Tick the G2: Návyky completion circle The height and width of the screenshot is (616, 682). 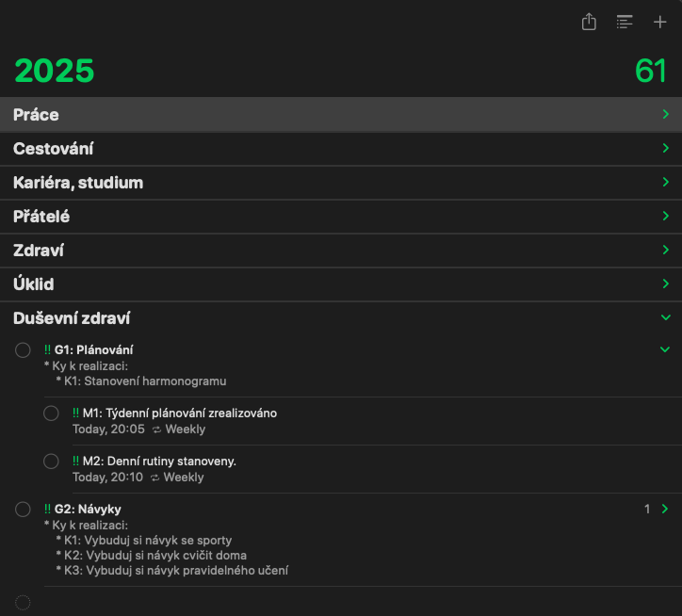click(x=24, y=510)
